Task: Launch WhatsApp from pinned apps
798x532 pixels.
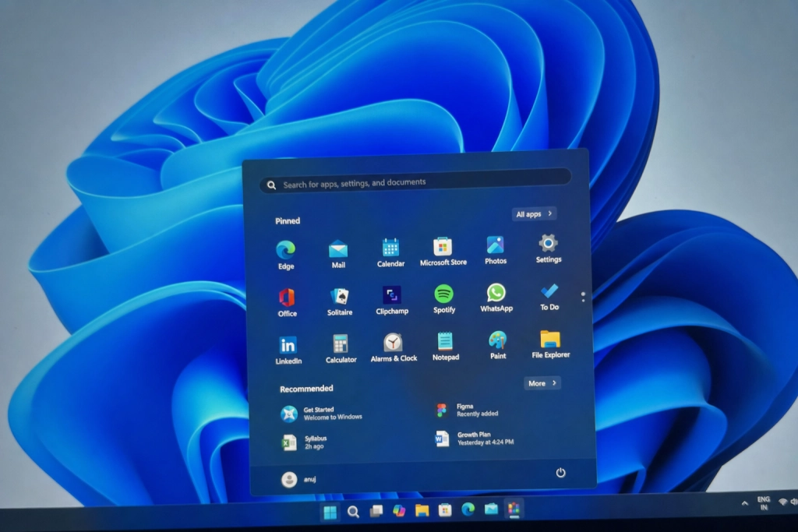Action: click(496, 298)
